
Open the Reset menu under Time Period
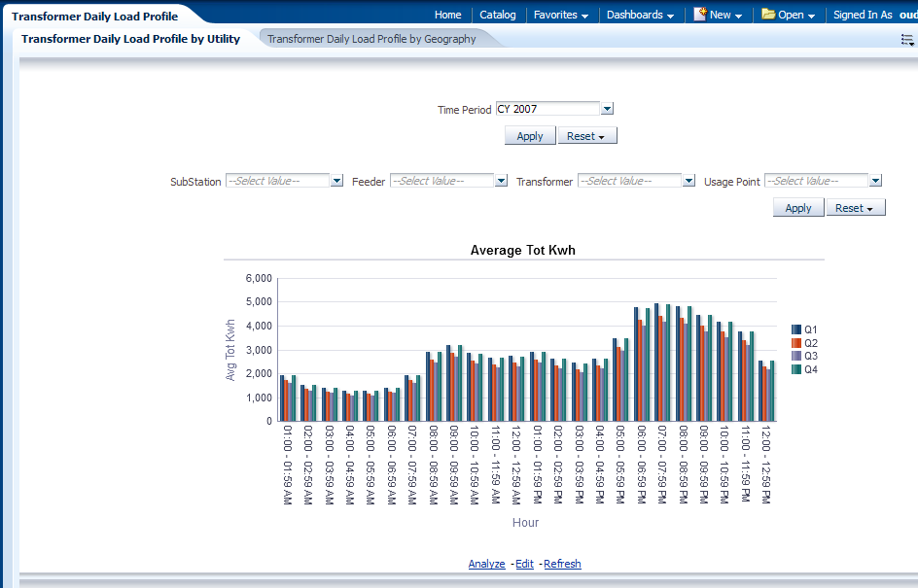(587, 136)
